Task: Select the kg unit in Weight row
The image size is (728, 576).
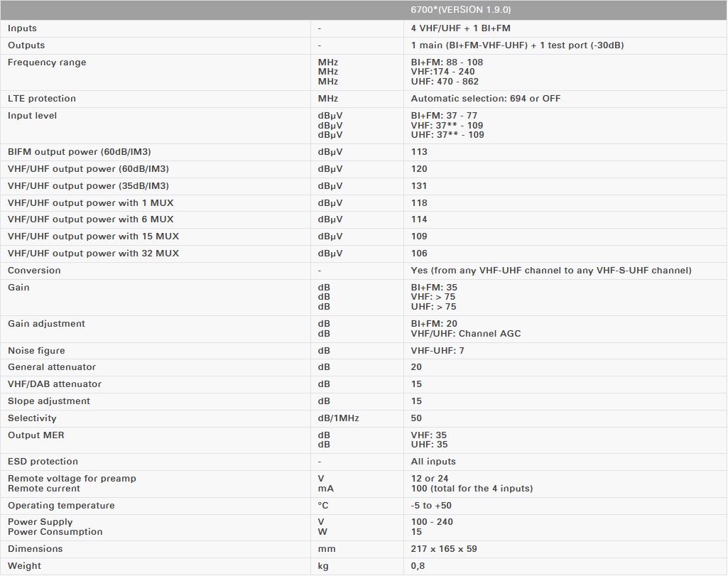Action: pyautogui.click(x=323, y=566)
